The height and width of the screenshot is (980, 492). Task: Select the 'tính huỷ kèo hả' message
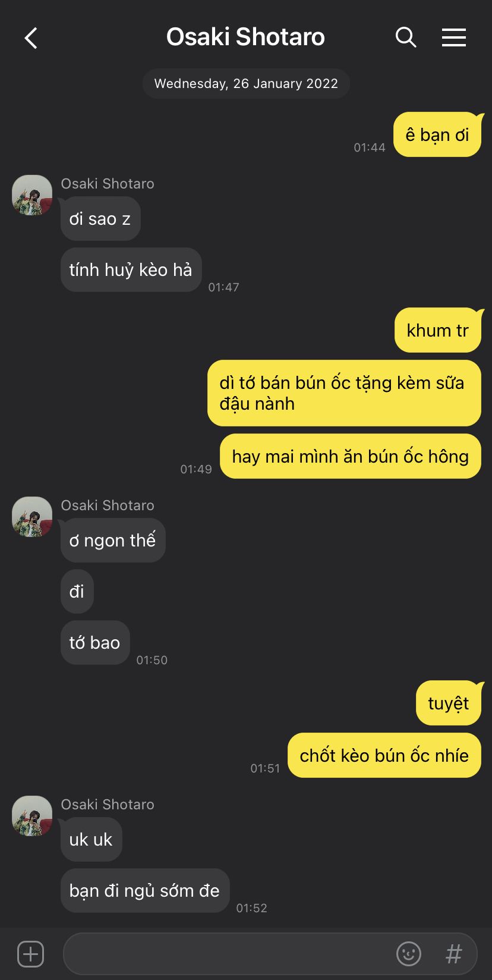[x=131, y=270]
